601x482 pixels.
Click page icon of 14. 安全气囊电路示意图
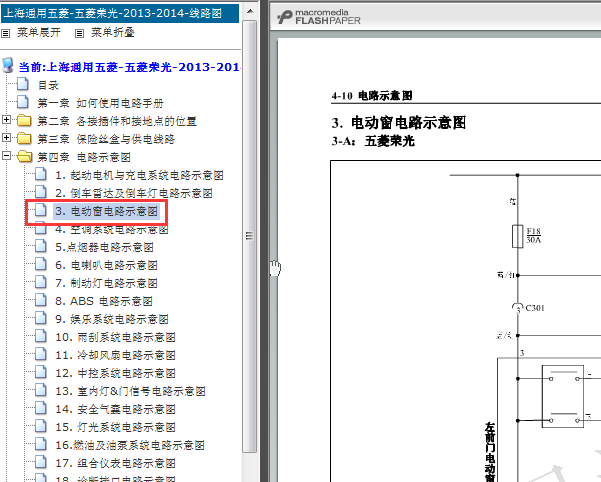pos(41,408)
